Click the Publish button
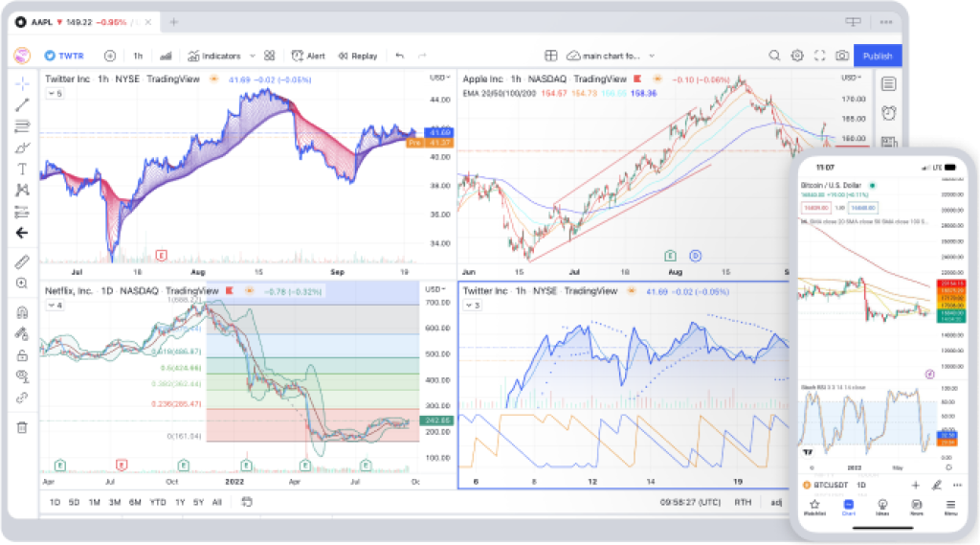 878,56
